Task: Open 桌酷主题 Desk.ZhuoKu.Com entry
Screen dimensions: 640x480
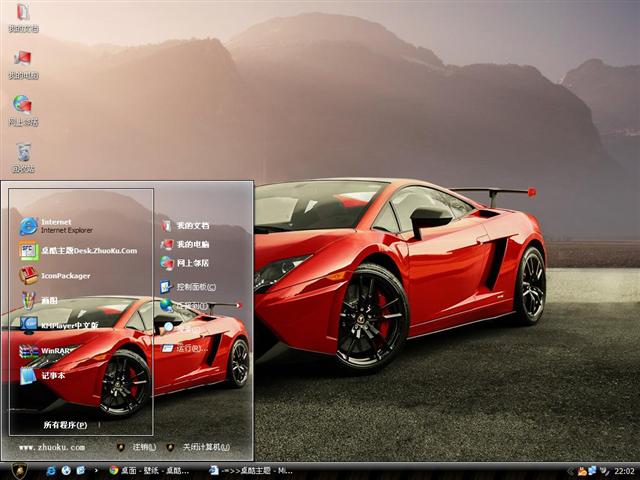Action: coord(78,251)
